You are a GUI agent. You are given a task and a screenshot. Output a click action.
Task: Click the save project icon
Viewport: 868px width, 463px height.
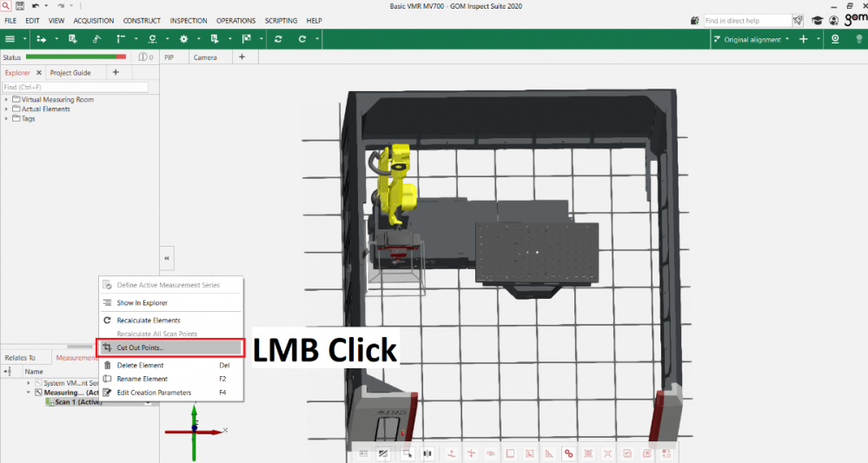[19, 6]
